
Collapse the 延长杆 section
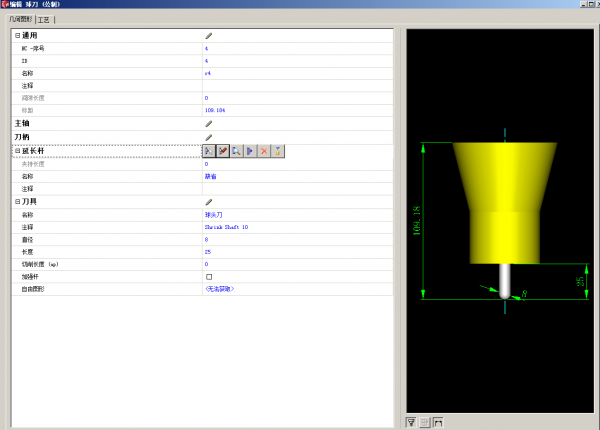coord(17,151)
